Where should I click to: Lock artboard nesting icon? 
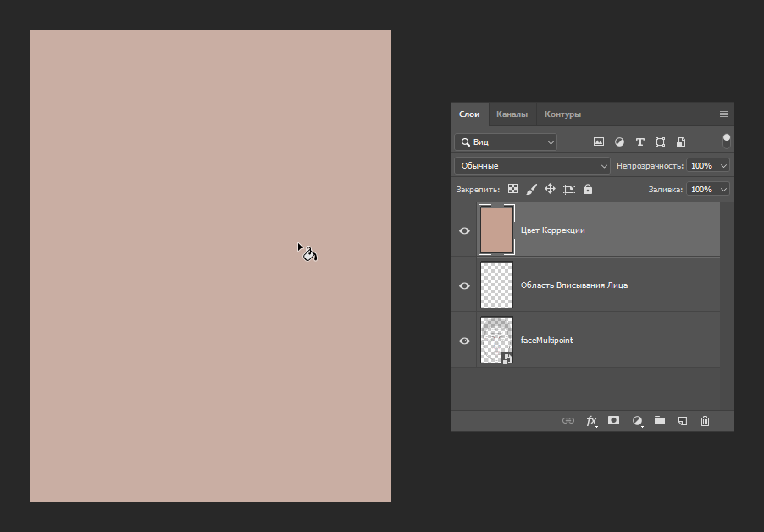click(568, 190)
